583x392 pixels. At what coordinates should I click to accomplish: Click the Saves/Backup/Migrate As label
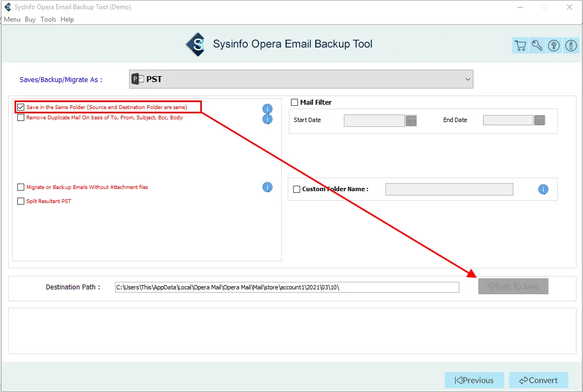[x=61, y=79]
